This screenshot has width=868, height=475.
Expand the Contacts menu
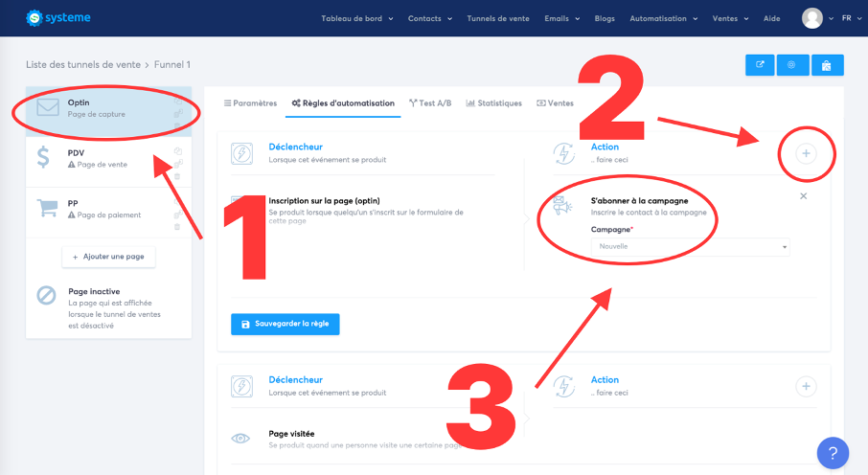tap(430, 18)
